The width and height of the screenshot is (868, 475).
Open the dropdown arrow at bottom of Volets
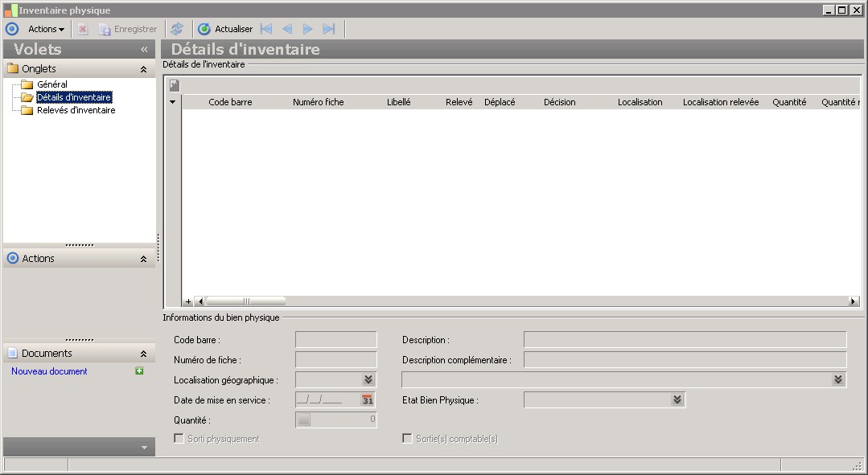point(144,448)
